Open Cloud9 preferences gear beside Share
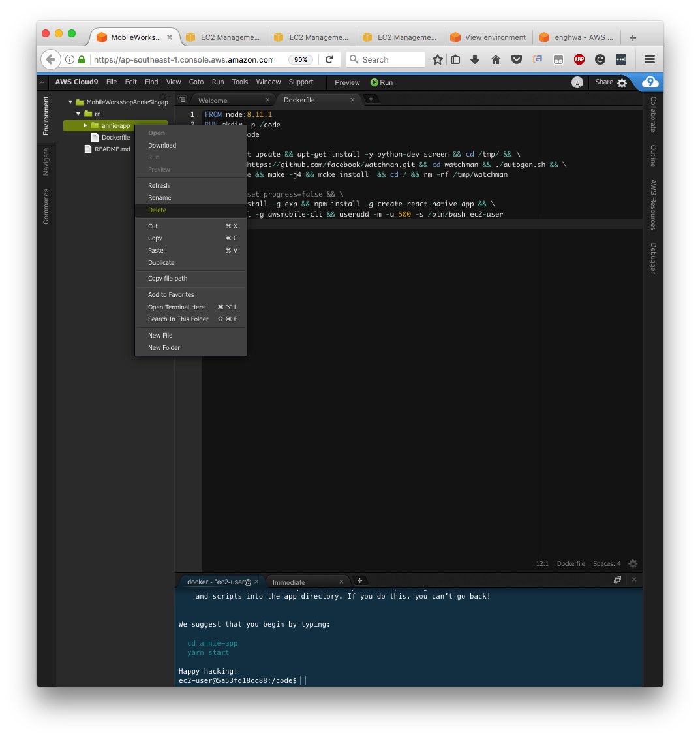 click(622, 83)
